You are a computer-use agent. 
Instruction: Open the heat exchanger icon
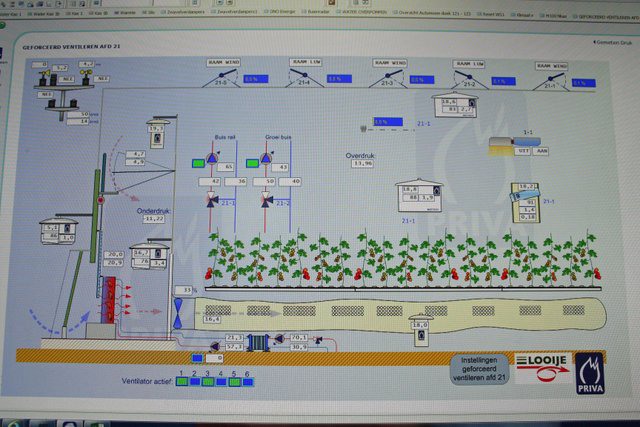[260, 343]
